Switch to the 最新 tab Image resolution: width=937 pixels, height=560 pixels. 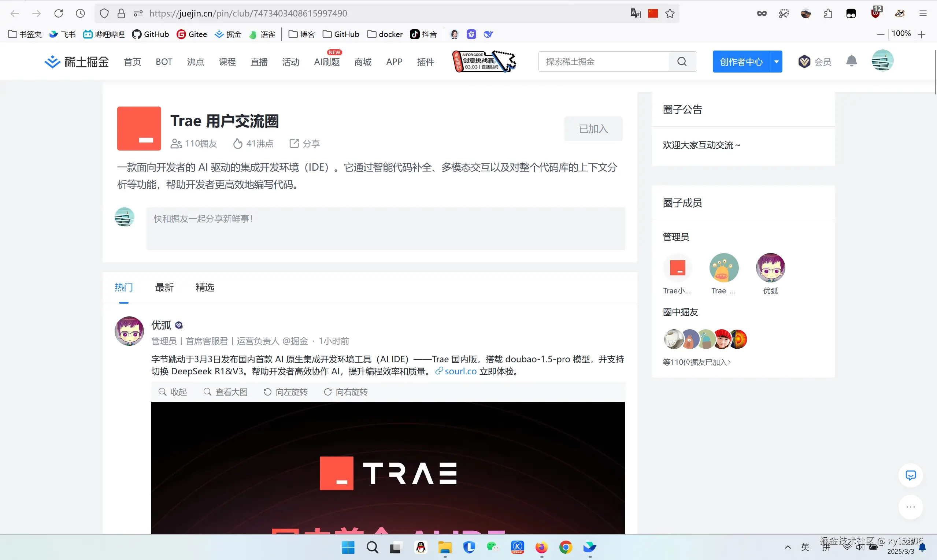[164, 287]
